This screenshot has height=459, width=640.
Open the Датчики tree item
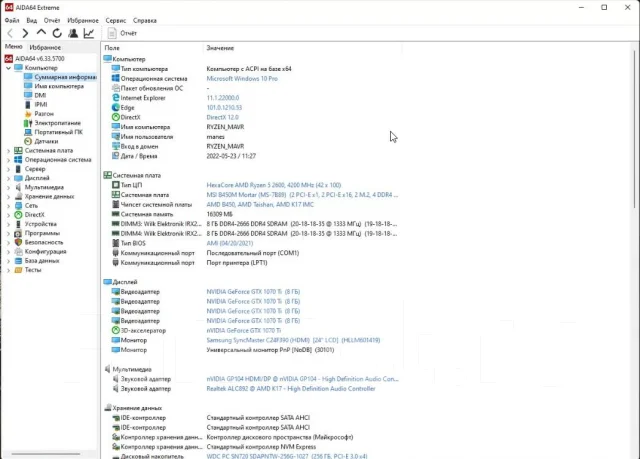point(41,141)
